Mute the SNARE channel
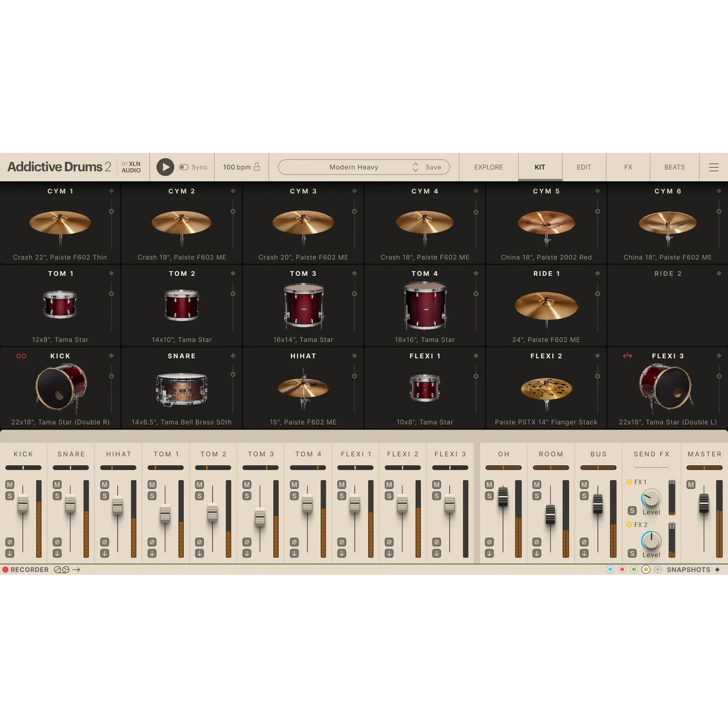Image resolution: width=728 pixels, height=728 pixels. tap(57, 484)
